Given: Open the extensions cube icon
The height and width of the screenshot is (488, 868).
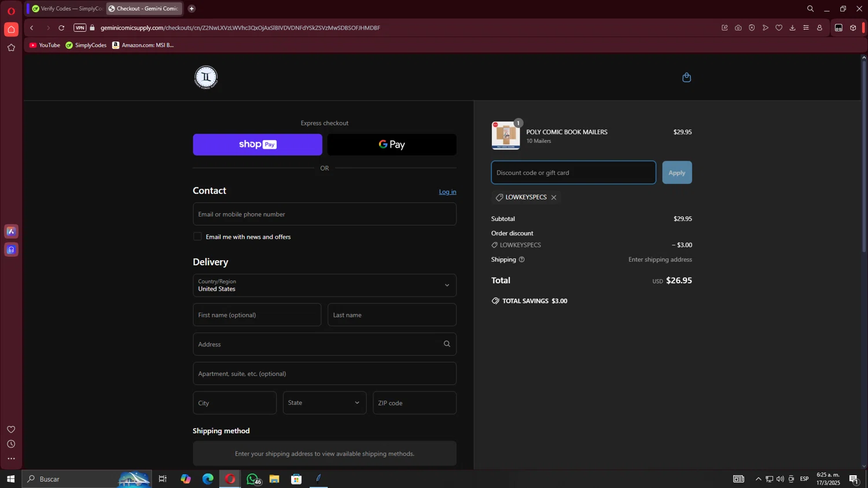Looking at the screenshot, I should point(853,28).
